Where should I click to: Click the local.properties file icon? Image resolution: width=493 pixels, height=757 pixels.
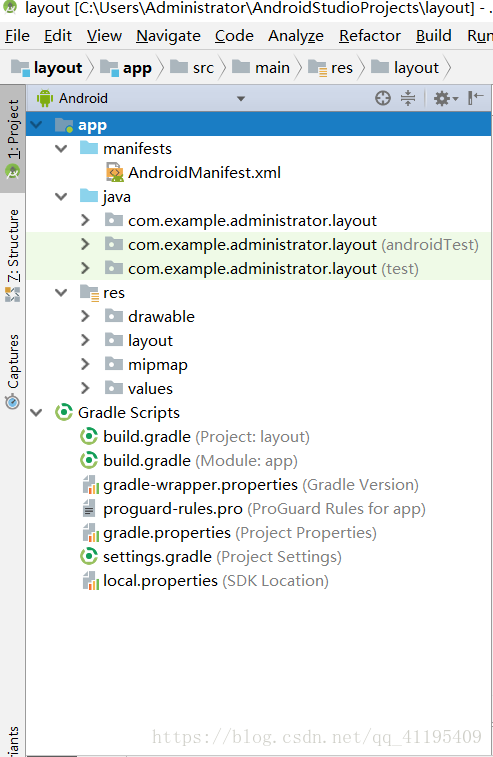[90, 581]
